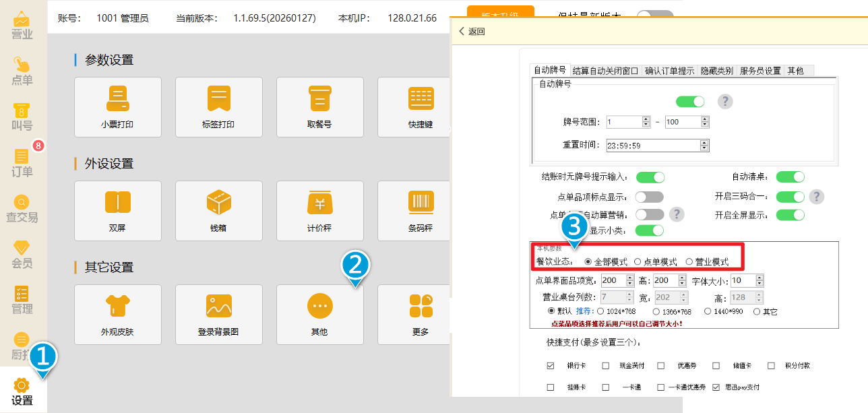Viewport: 868px width, 413px height.
Task: Click the 重置时间 spinner arrows
Action: click(704, 145)
